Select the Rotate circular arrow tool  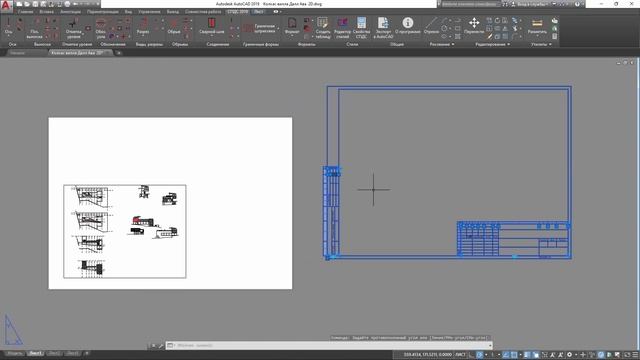click(497, 20)
